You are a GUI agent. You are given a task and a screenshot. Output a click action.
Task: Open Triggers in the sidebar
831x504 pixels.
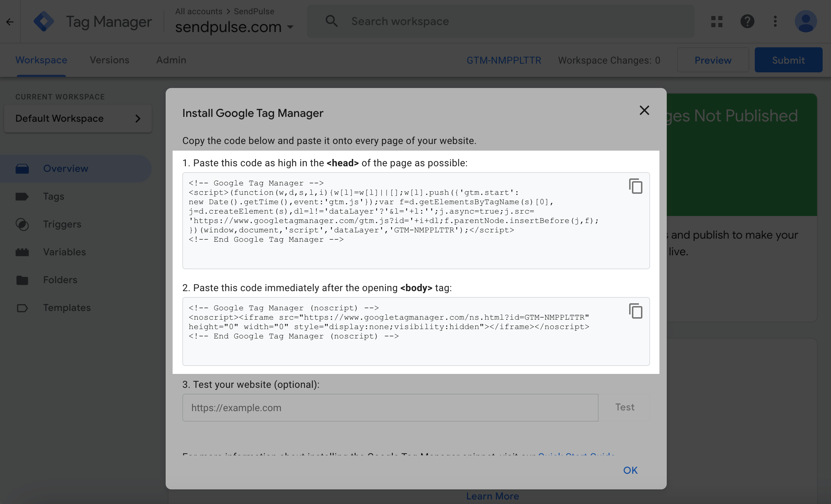62,224
